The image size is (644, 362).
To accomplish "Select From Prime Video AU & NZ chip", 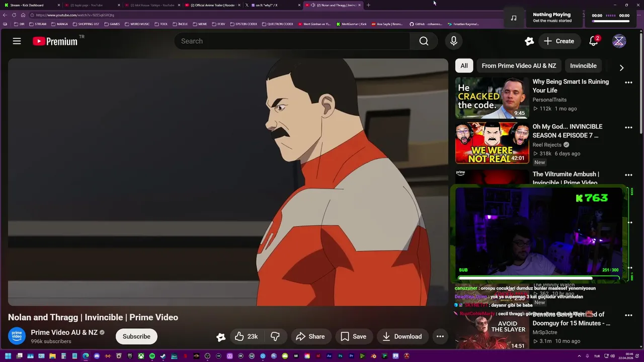I will tap(519, 66).
